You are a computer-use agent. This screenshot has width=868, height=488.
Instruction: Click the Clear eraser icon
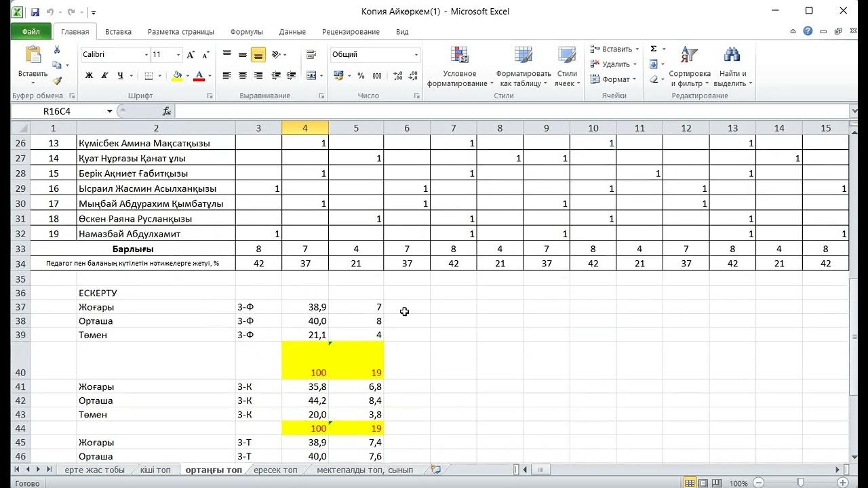[x=654, y=79]
